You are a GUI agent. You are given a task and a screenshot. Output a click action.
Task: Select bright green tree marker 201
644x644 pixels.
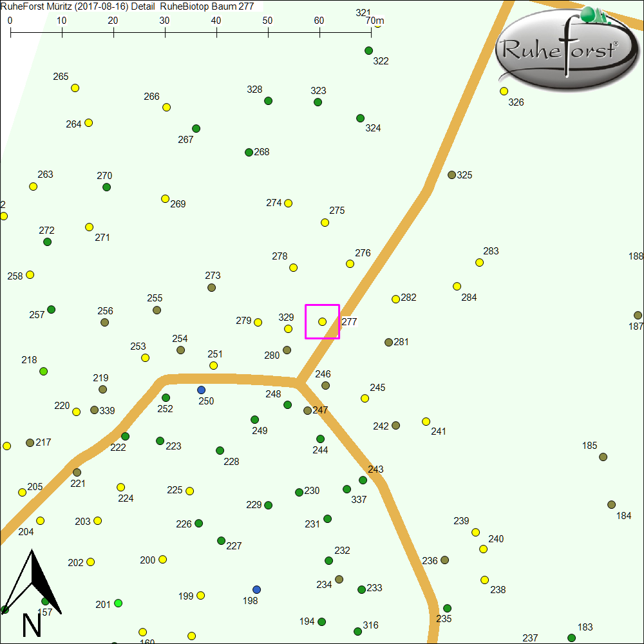coord(118,603)
